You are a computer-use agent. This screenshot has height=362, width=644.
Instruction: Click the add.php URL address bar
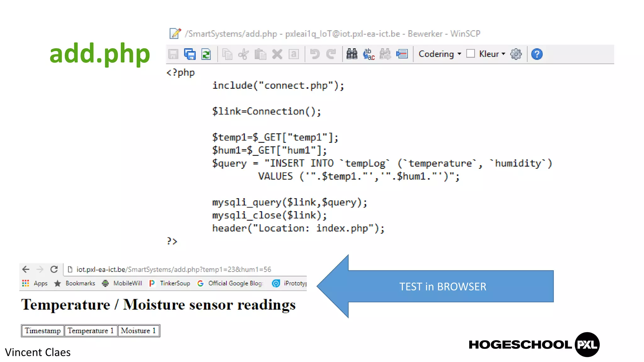click(x=174, y=269)
